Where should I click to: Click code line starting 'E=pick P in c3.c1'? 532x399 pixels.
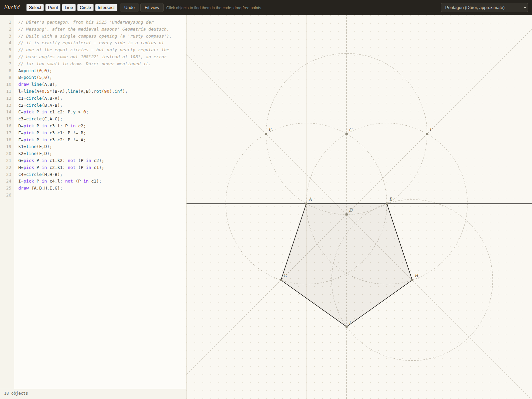pyautogui.click(x=52, y=133)
